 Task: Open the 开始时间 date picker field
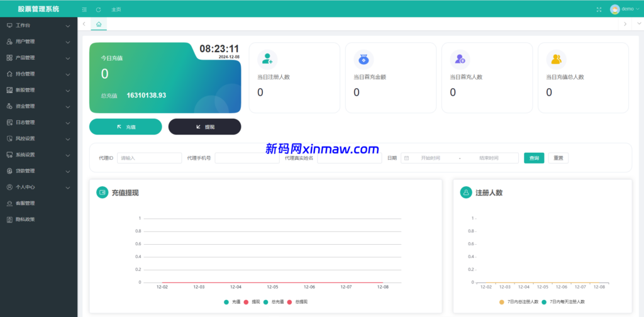[430, 158]
